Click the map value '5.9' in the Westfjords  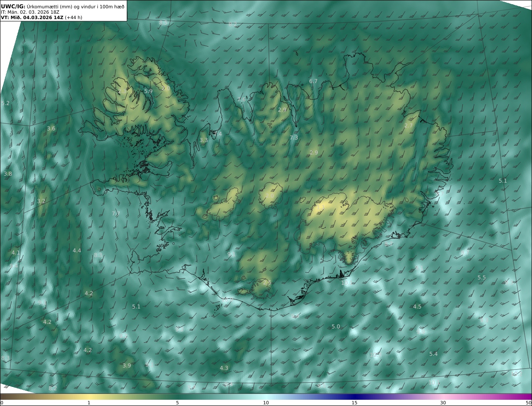[148, 91]
